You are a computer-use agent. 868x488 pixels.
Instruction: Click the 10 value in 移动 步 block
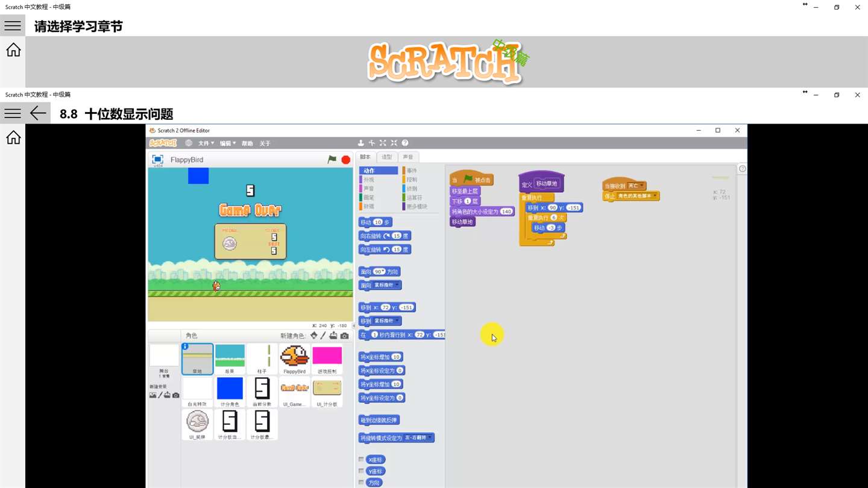point(377,222)
